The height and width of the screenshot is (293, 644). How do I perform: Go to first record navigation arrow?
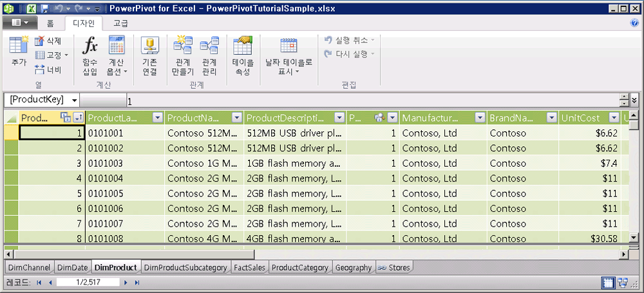(x=39, y=282)
